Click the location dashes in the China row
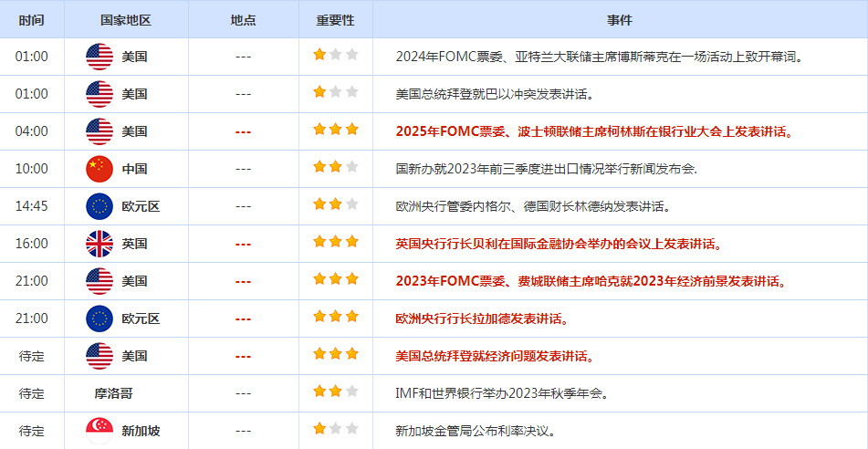868x449 pixels. (x=244, y=170)
